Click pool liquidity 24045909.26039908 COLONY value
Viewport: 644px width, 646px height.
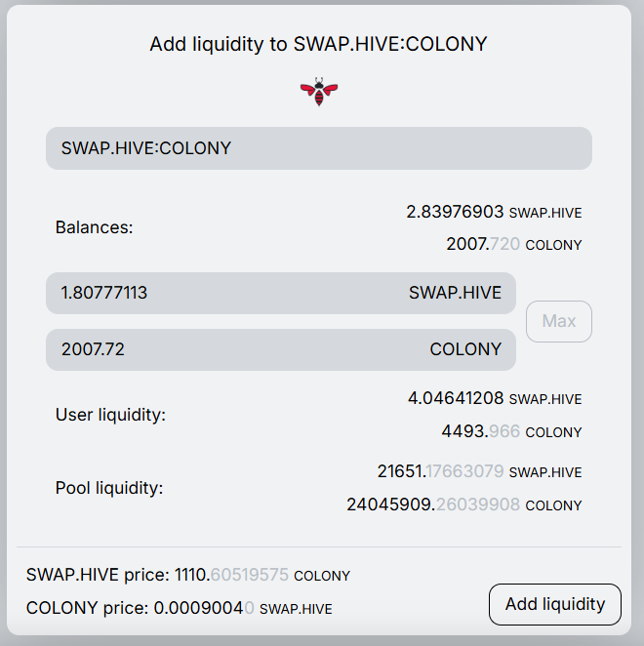coord(464,505)
